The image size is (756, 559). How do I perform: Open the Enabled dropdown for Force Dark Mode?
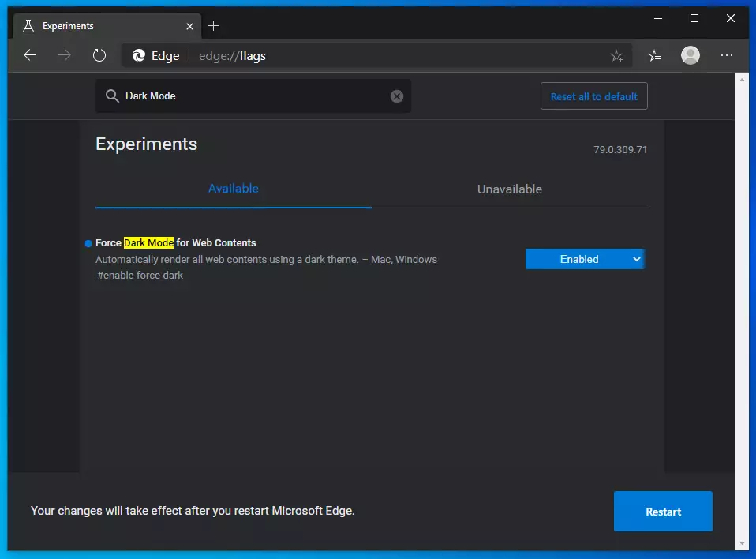(585, 259)
